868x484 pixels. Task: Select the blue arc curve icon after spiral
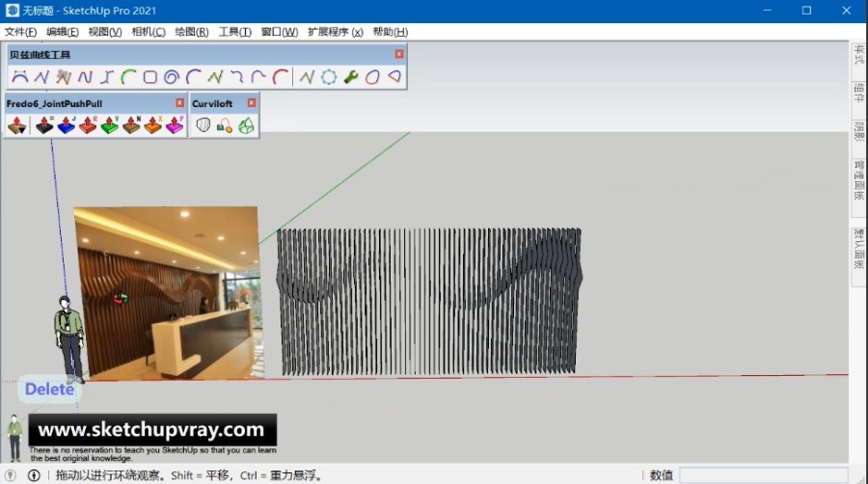click(x=193, y=77)
